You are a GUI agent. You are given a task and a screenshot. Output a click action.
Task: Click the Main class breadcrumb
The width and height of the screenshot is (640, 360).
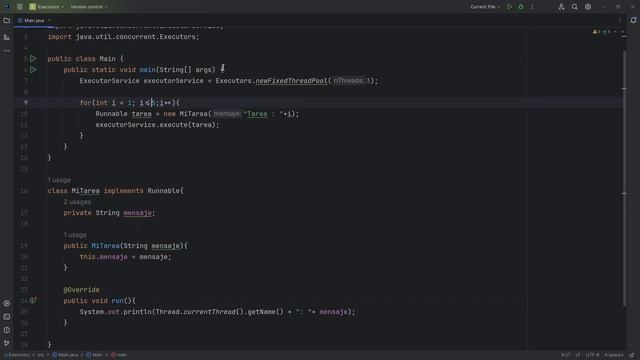[95, 355]
